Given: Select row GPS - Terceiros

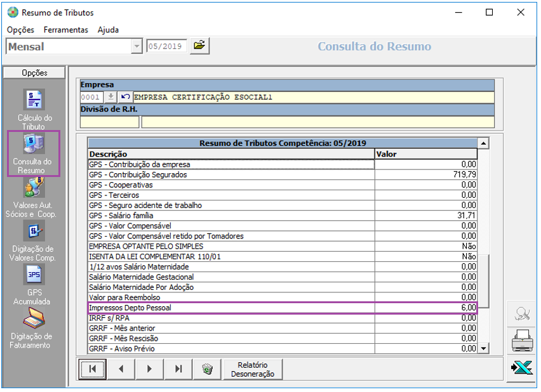Looking at the screenshot, I should 283,195.
